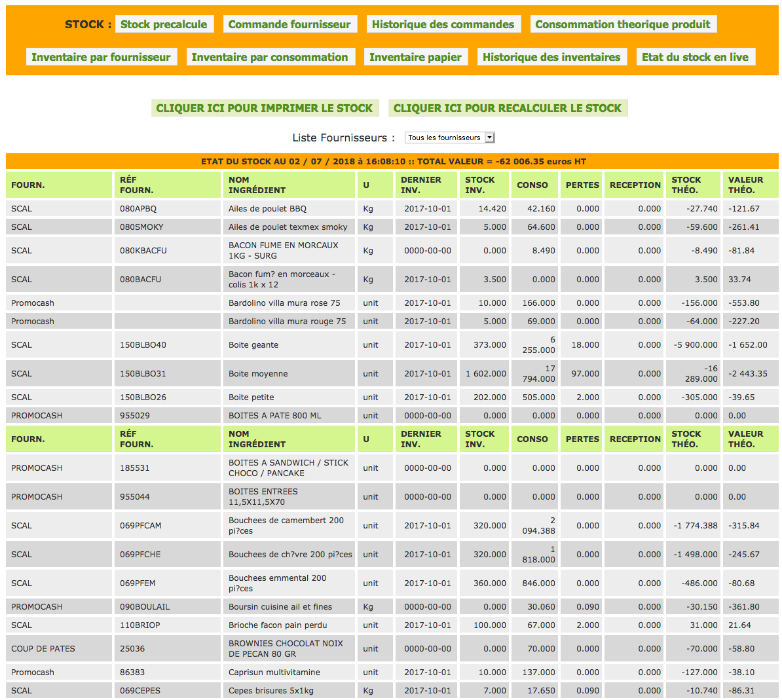Image resolution: width=782 pixels, height=700 pixels.
Task: Click first DERNIER INV. column header
Action: (426, 185)
